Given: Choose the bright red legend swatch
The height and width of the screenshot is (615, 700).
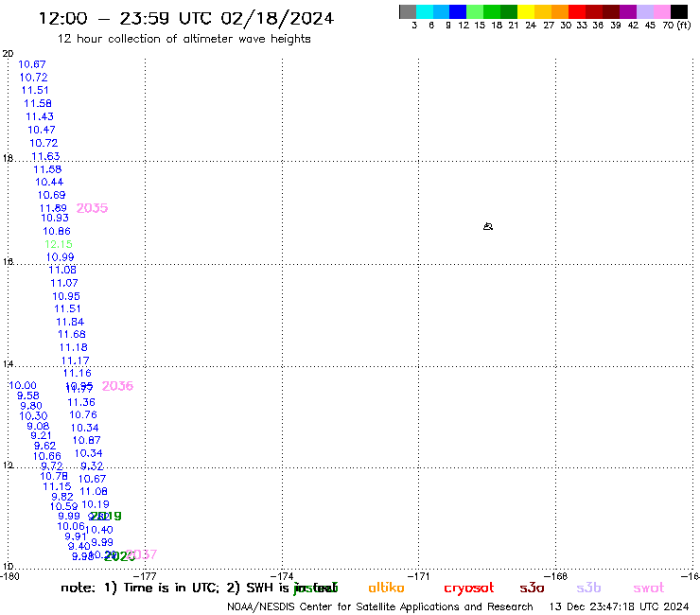Looking at the screenshot, I should coord(577,12).
